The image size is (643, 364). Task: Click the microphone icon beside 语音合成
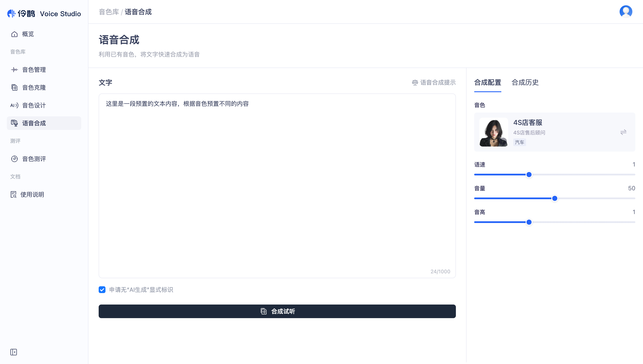(x=14, y=123)
